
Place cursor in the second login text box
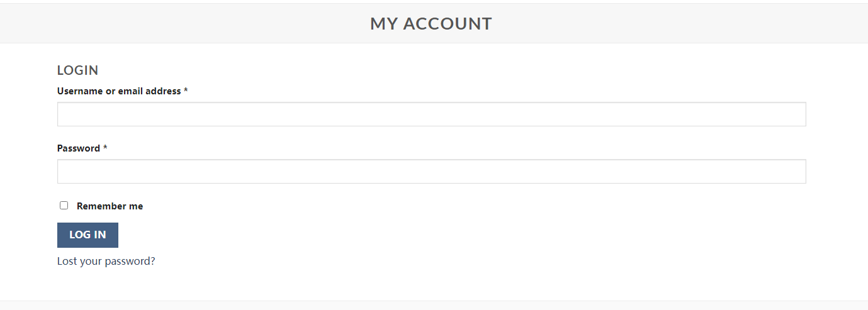431,172
